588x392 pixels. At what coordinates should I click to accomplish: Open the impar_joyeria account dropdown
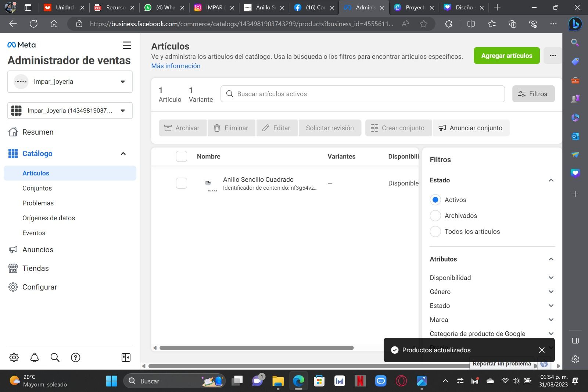click(70, 82)
